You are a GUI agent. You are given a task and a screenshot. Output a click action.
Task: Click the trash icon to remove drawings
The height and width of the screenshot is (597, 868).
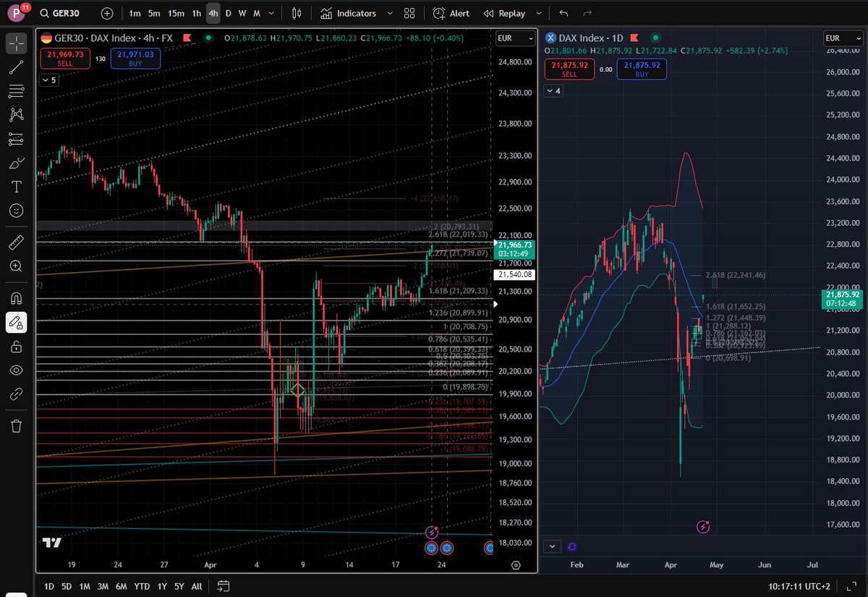click(x=15, y=426)
